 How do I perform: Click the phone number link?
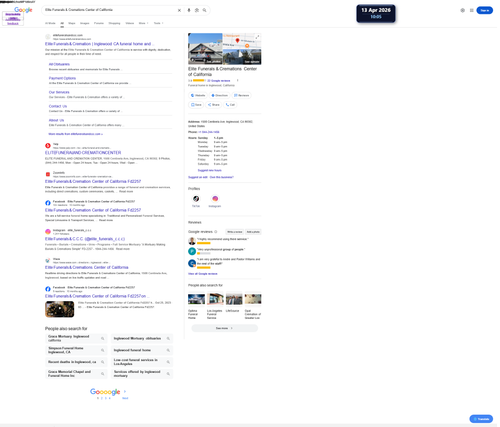209,132
